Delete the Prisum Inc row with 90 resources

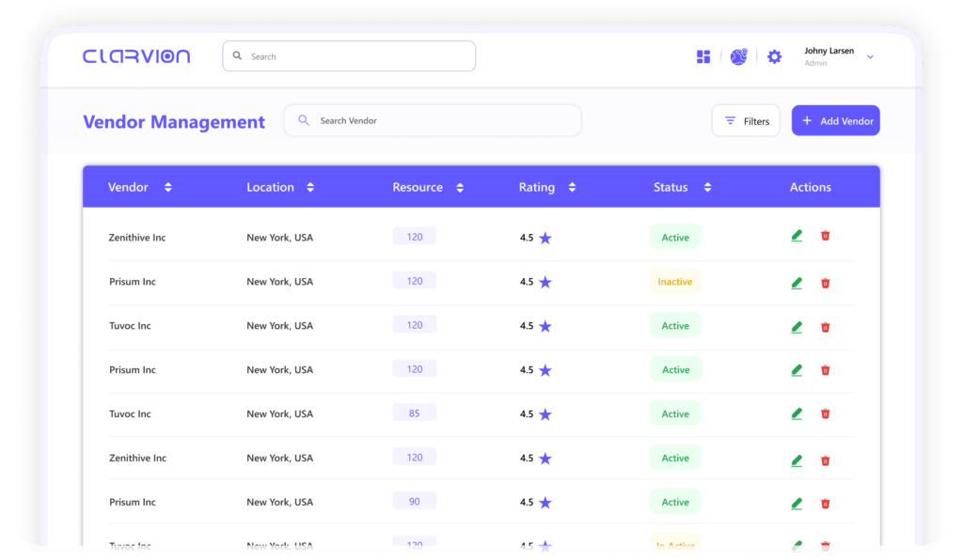coord(826,503)
